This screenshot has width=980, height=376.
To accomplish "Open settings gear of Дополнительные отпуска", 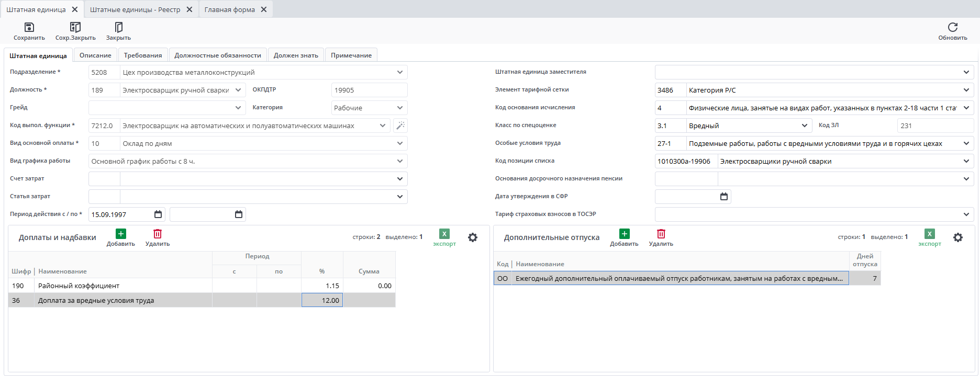I will tap(958, 237).
